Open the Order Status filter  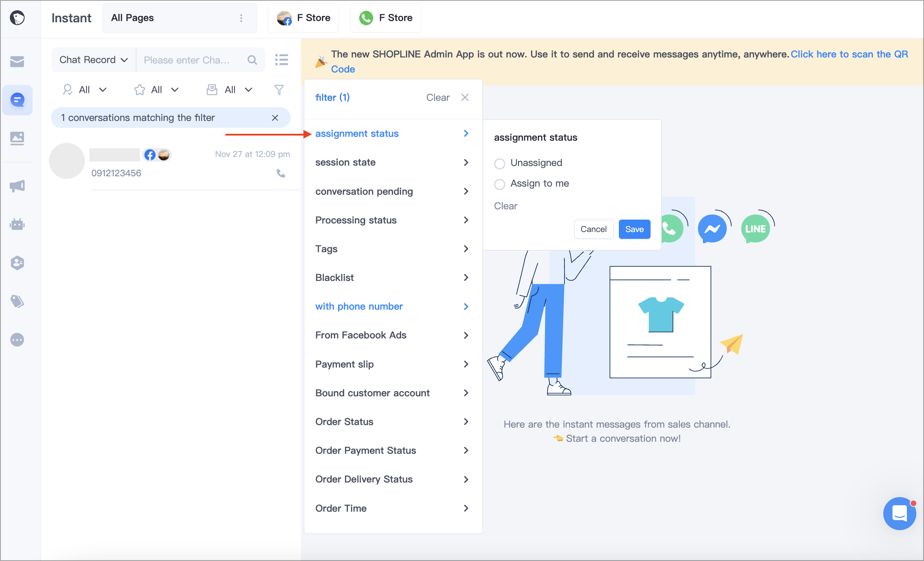pyautogui.click(x=393, y=422)
